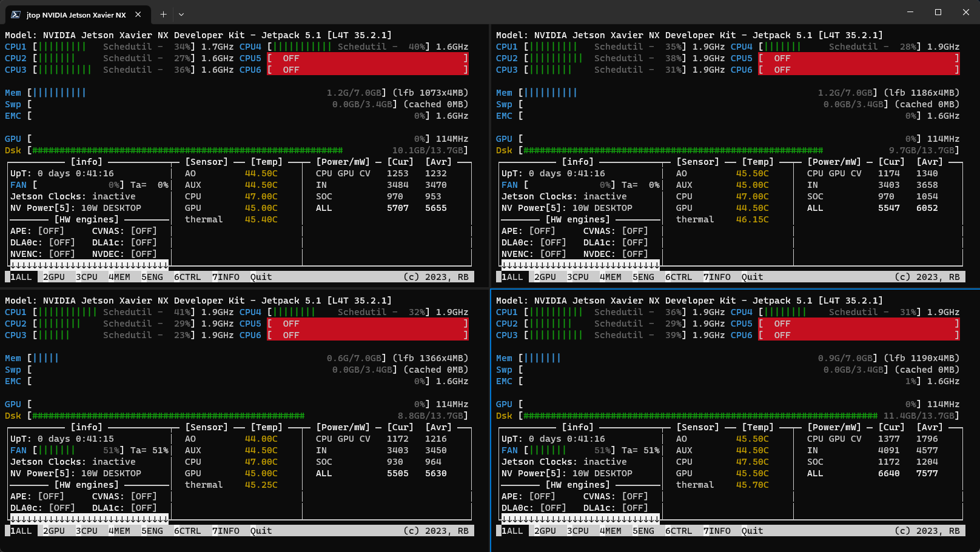Open 2GPU page in the top-left pane
980x552 pixels.
point(54,277)
